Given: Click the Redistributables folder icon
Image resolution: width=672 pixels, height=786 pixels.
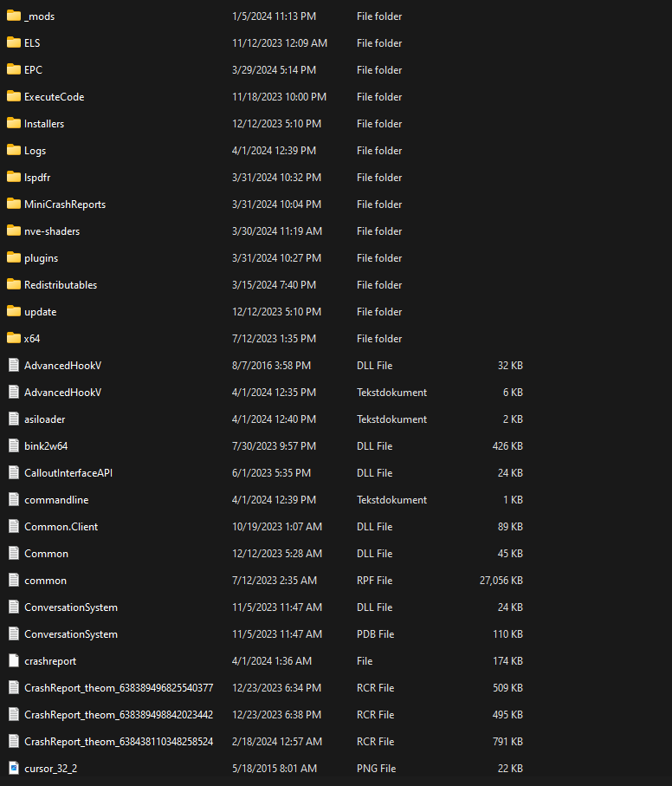Looking at the screenshot, I should point(14,285).
